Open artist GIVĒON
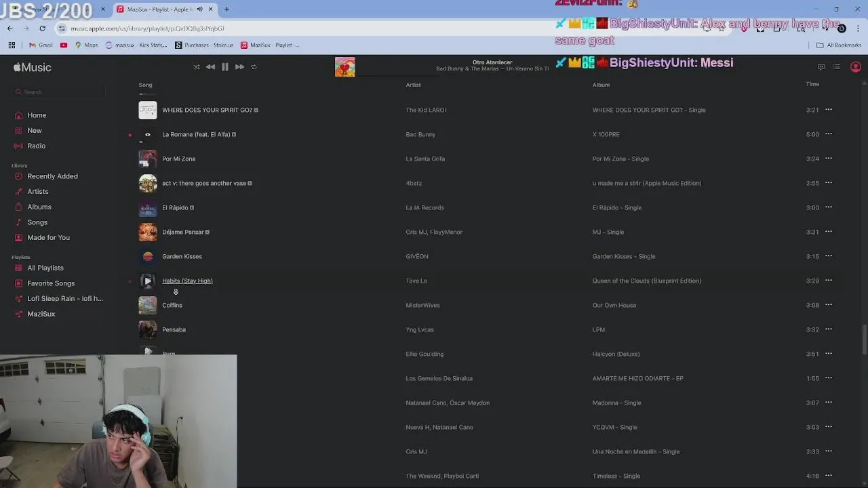Screen dimensions: 868x488 pos(417,256)
